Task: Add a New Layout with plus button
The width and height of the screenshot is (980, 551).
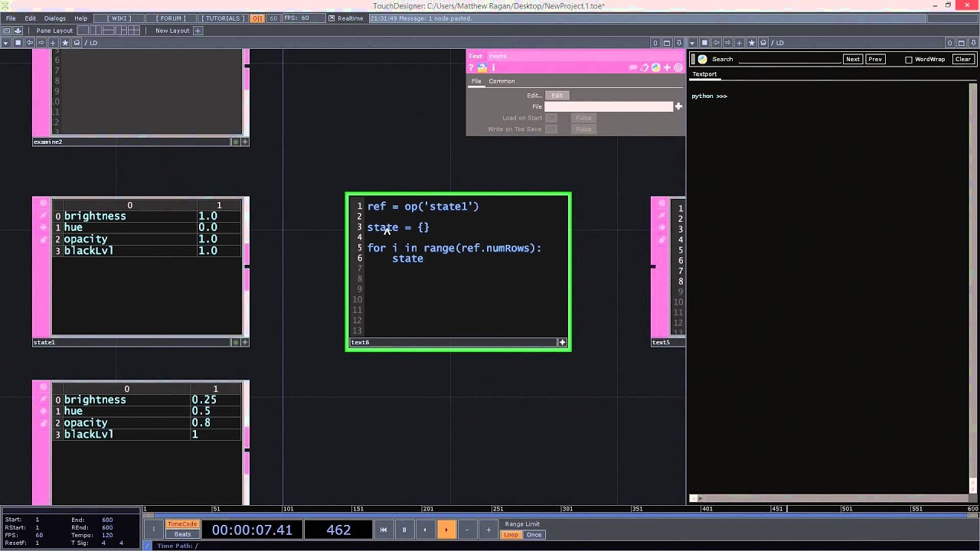Action: click(198, 31)
